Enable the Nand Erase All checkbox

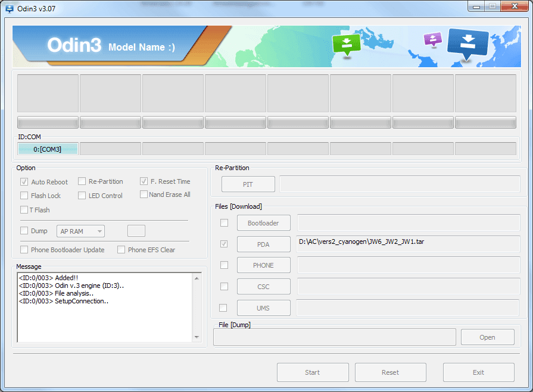pos(144,195)
